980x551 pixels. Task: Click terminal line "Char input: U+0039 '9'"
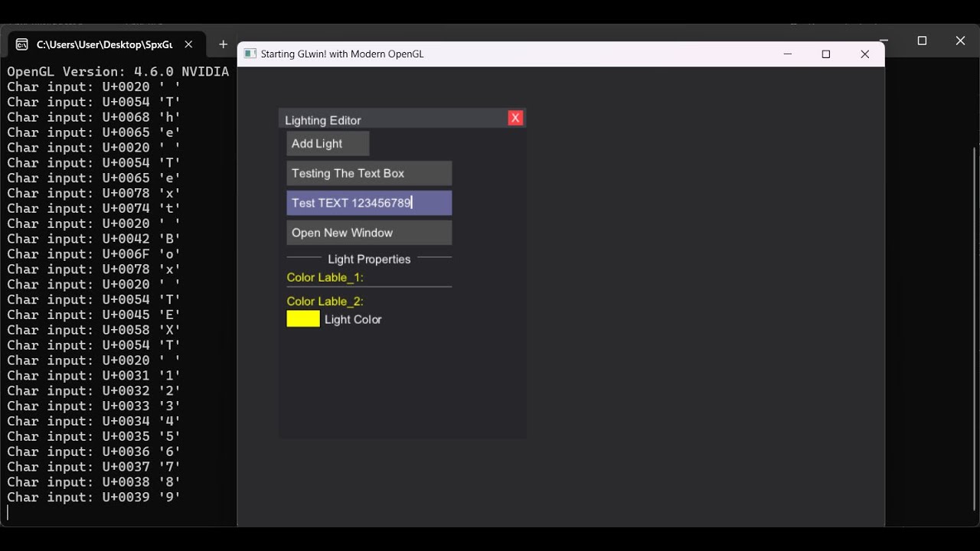pyautogui.click(x=94, y=497)
